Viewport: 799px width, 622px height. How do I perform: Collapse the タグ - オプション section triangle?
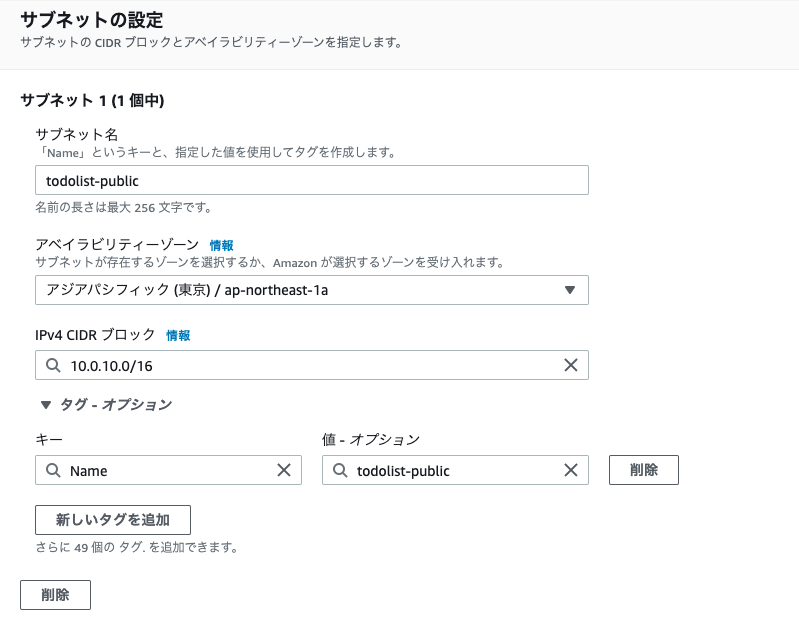46,405
